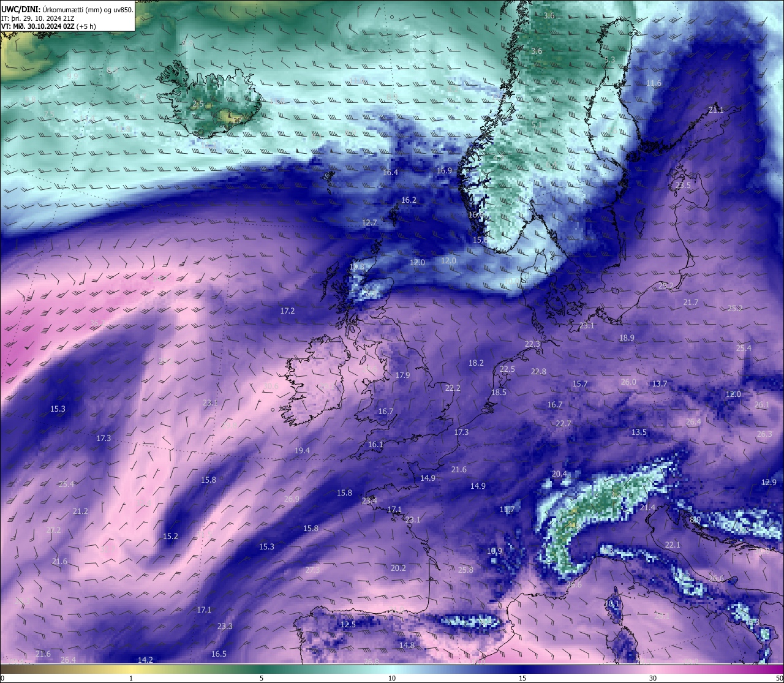Click the 19.4 value southwest of Ireland
Image resolution: width=784 pixels, height=683 pixels.
pyautogui.click(x=302, y=450)
